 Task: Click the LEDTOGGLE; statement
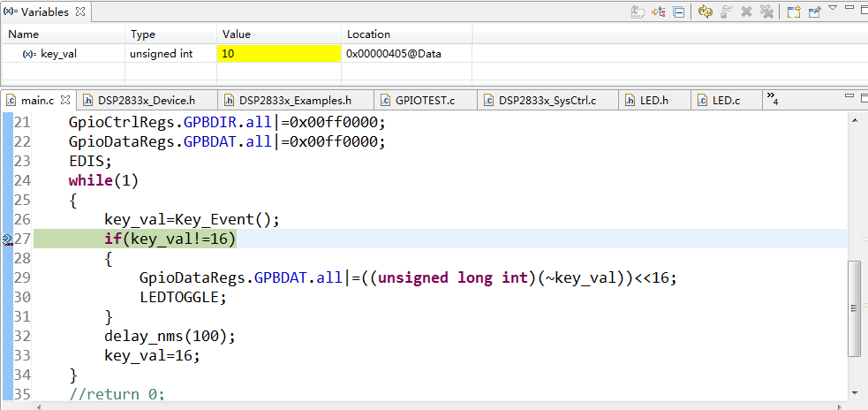[184, 298]
